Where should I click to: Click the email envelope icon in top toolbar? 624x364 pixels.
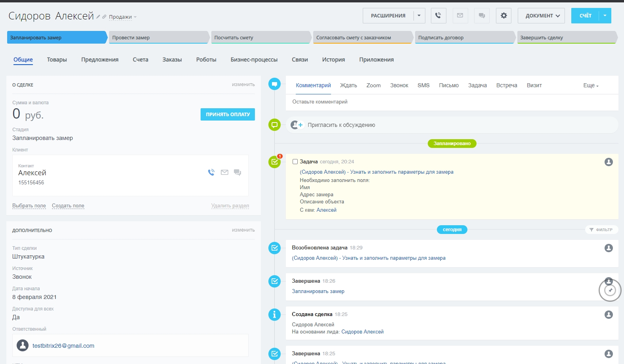coord(460,15)
